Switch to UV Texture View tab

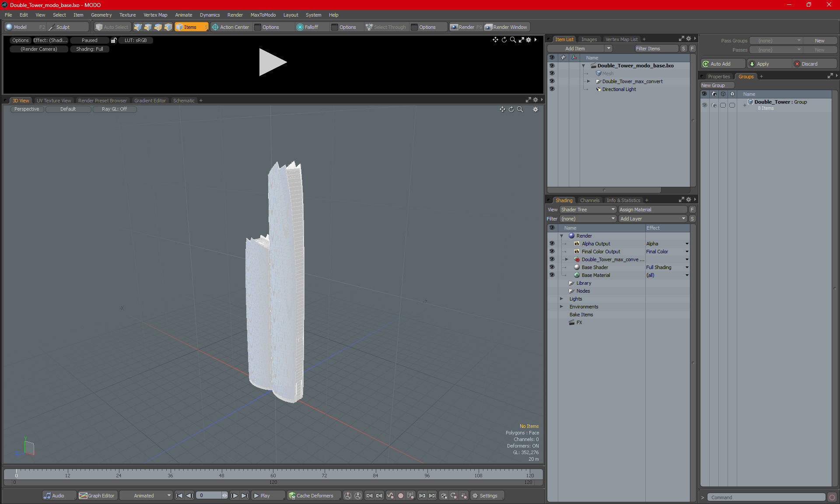53,100
